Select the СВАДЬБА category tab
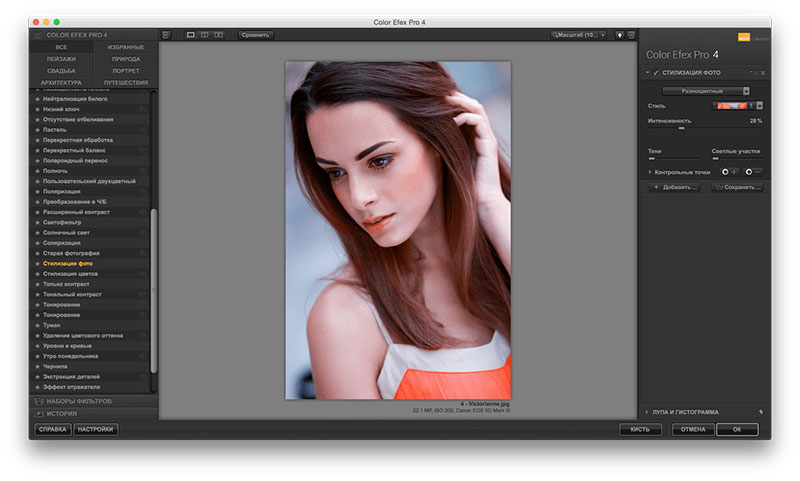Image resolution: width=800 pixels, height=481 pixels. coord(61,70)
